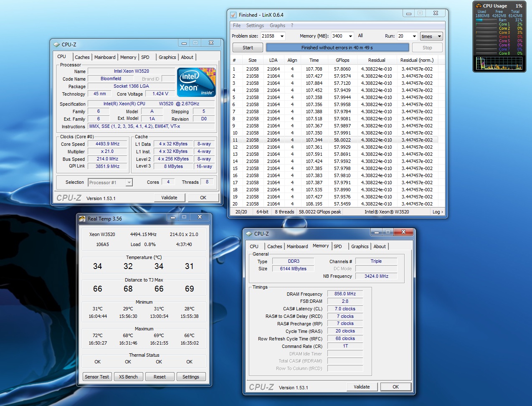Switch to About tab in top CPU-Z
The width and height of the screenshot is (532, 406).
(x=187, y=57)
